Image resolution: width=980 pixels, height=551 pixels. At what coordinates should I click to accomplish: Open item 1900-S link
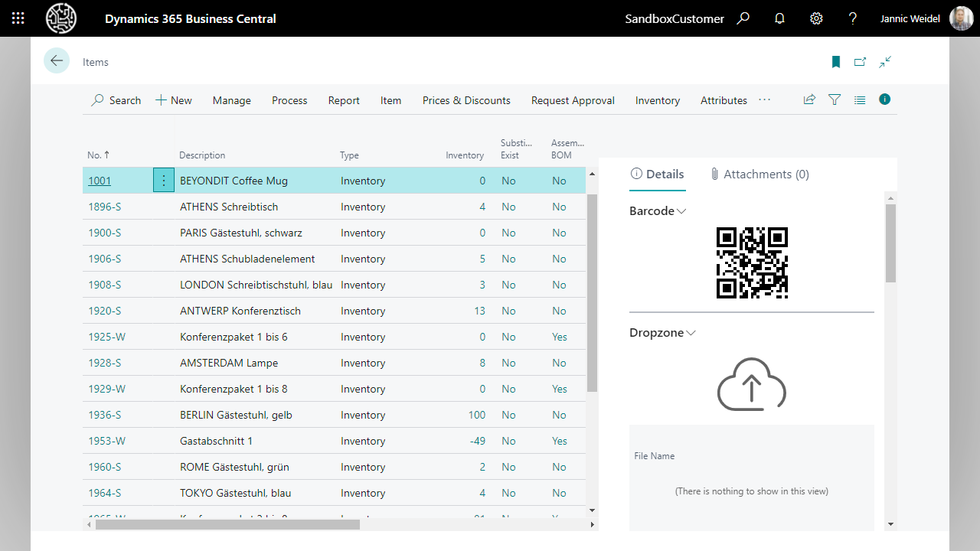105,233
